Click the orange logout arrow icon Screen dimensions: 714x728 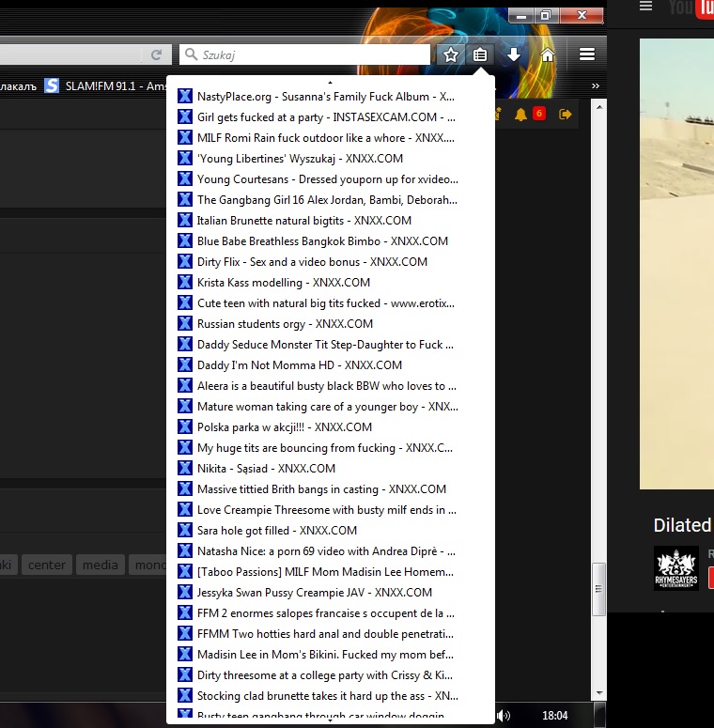(566, 115)
